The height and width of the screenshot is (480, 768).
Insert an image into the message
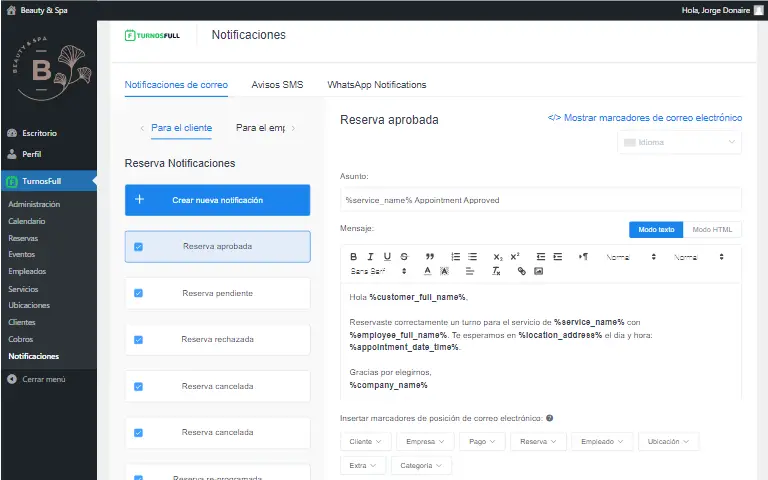click(x=538, y=271)
